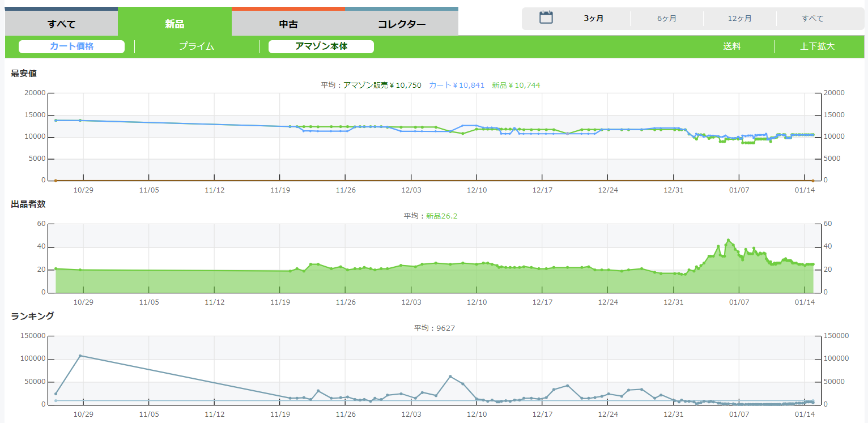Screen dimensions: 868x423
Task: Select the 6ヶ月 date range
Action: tap(666, 18)
